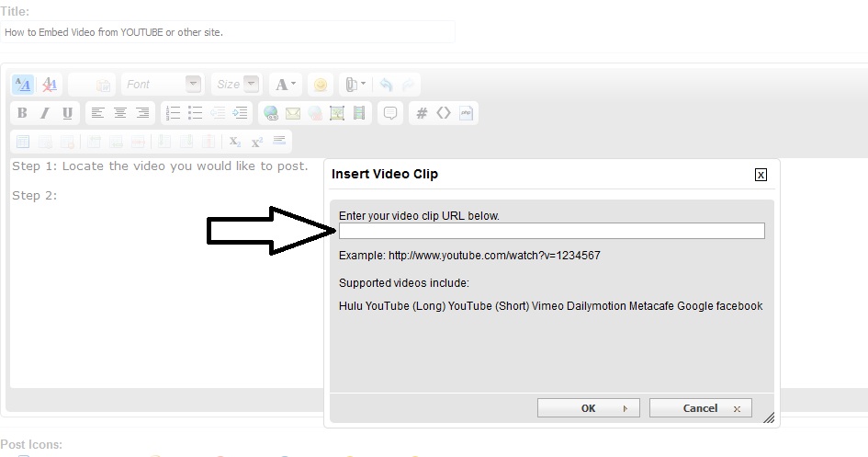Open the attachments paperclip dropdown

[x=355, y=85]
